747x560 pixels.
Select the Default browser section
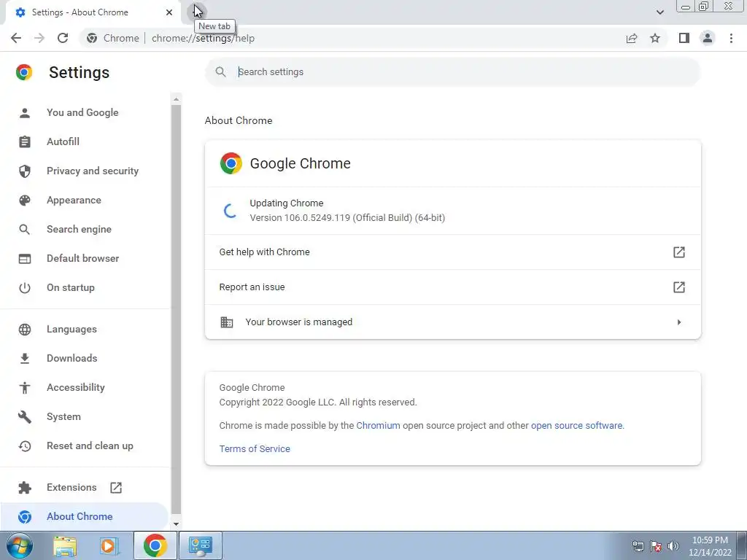(83, 259)
